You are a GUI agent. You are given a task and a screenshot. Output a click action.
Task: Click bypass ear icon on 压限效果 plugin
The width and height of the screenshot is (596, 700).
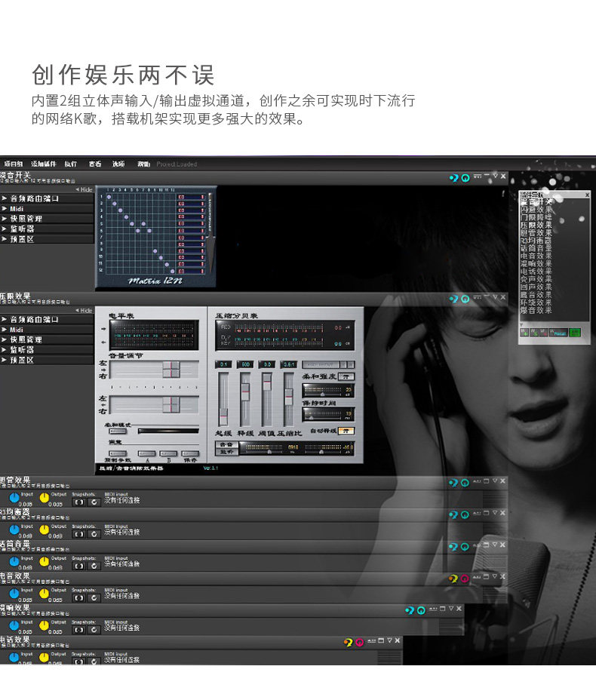click(x=454, y=299)
